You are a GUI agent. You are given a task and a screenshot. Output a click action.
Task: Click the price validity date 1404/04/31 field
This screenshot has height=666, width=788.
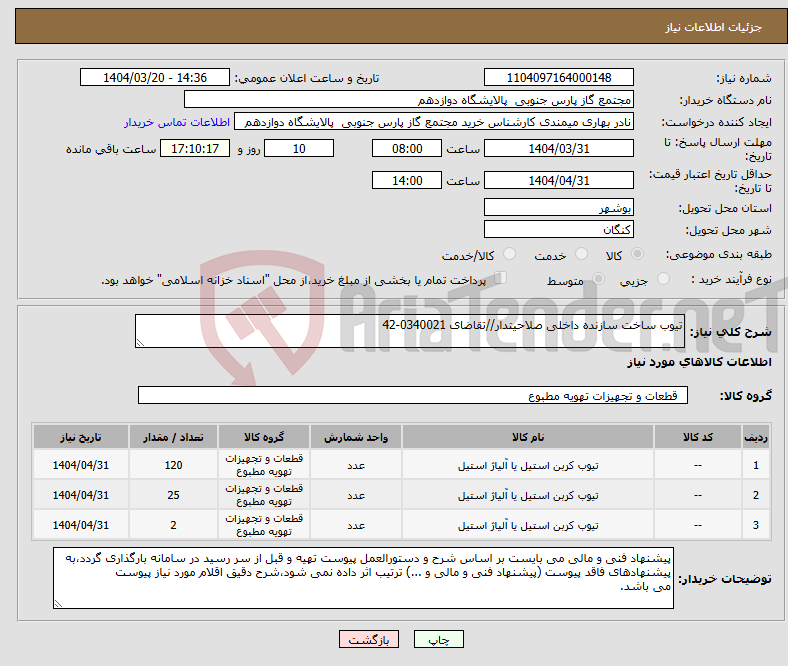coord(559,180)
